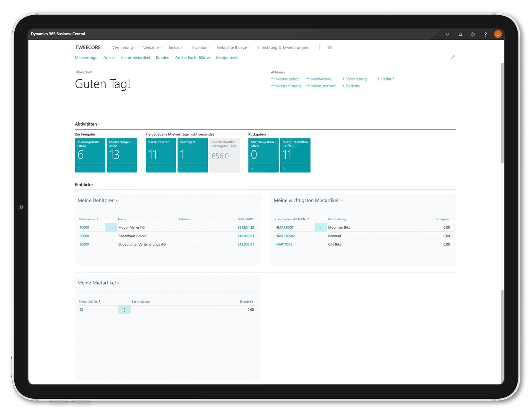The width and height of the screenshot is (532, 414).
Task: Open the search magnifier icon
Action: point(448,34)
